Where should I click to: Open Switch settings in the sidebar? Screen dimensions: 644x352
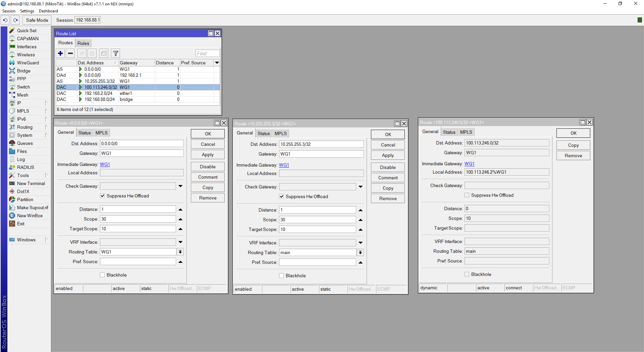pyautogui.click(x=23, y=87)
